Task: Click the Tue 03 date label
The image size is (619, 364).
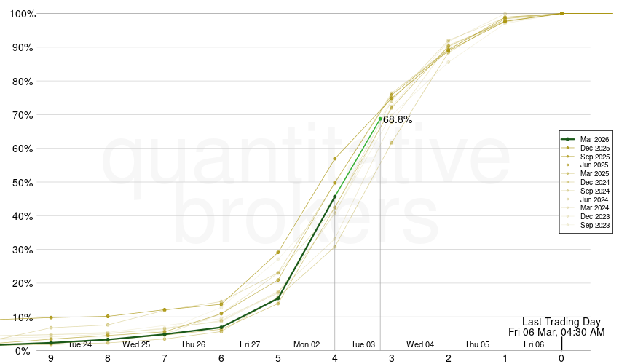Action: [363, 344]
